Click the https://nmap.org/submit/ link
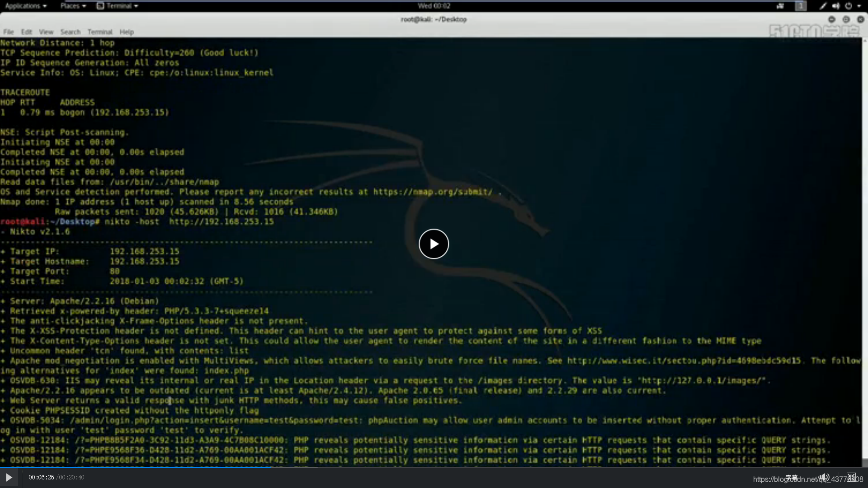Screen dimensions: 868x488 tap(433, 192)
